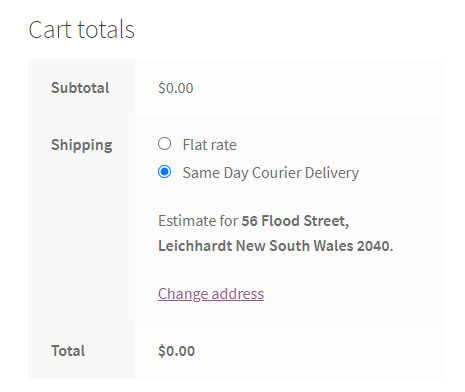This screenshot has width=465, height=392.
Task: Click the Shipping row label
Action: tap(82, 145)
